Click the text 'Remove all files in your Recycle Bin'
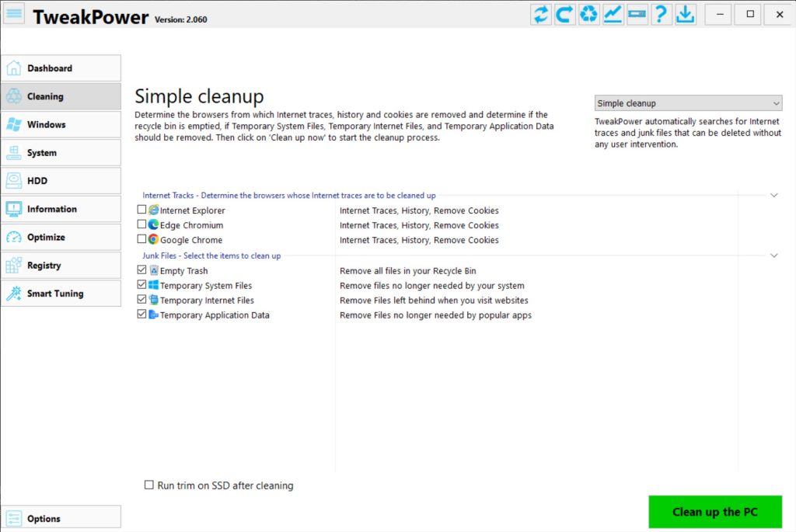Viewport: 796px width, 532px height. [x=407, y=271]
